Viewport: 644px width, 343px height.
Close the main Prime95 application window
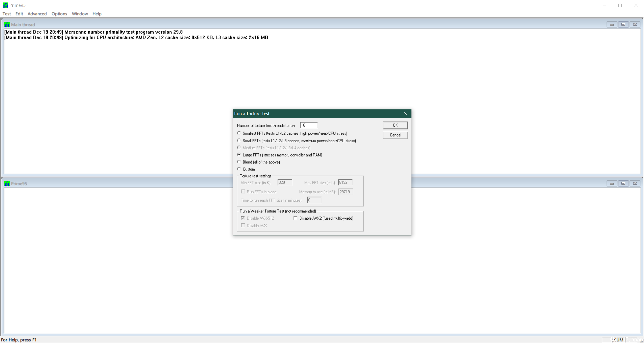click(x=636, y=5)
